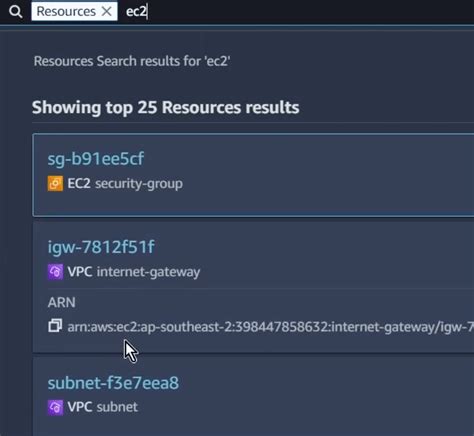Click the Resources Search results for 'ec2' text
474x436 pixels.
tap(132, 61)
